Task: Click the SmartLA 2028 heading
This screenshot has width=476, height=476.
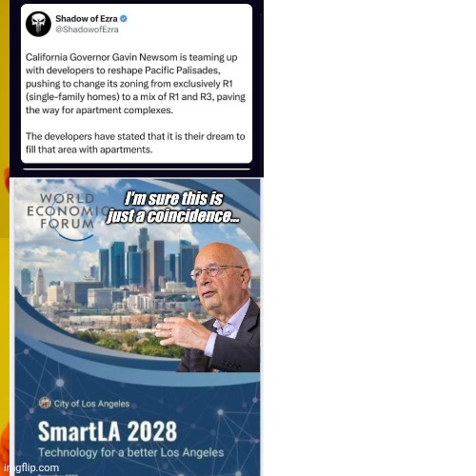Action: [108, 431]
